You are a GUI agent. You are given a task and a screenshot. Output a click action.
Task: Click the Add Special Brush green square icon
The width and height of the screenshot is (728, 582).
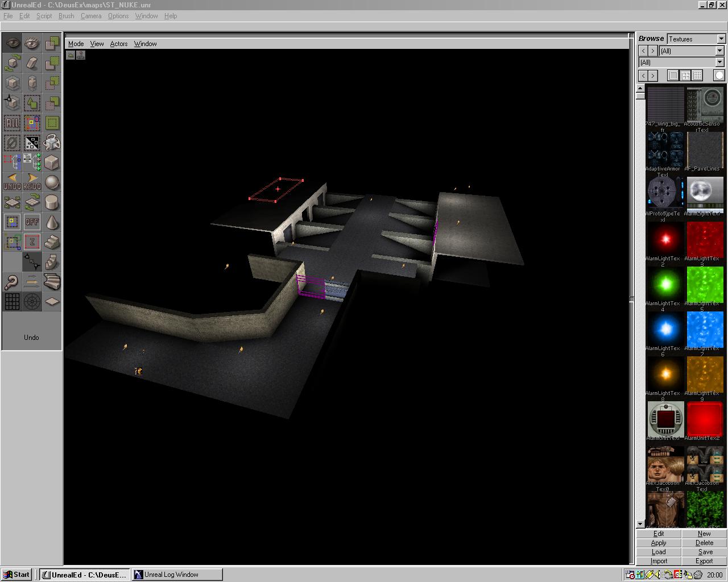(x=52, y=122)
